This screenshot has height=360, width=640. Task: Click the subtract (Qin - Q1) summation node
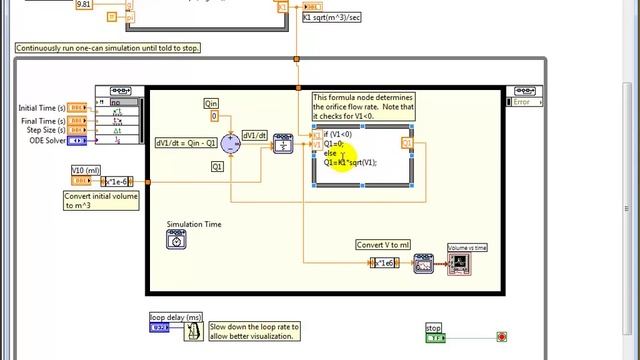pyautogui.click(x=231, y=144)
